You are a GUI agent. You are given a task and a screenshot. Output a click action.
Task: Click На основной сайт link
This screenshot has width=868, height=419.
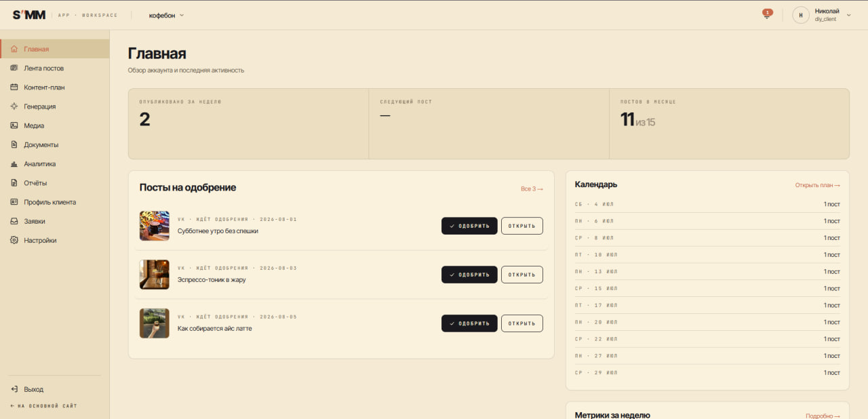(x=43, y=406)
